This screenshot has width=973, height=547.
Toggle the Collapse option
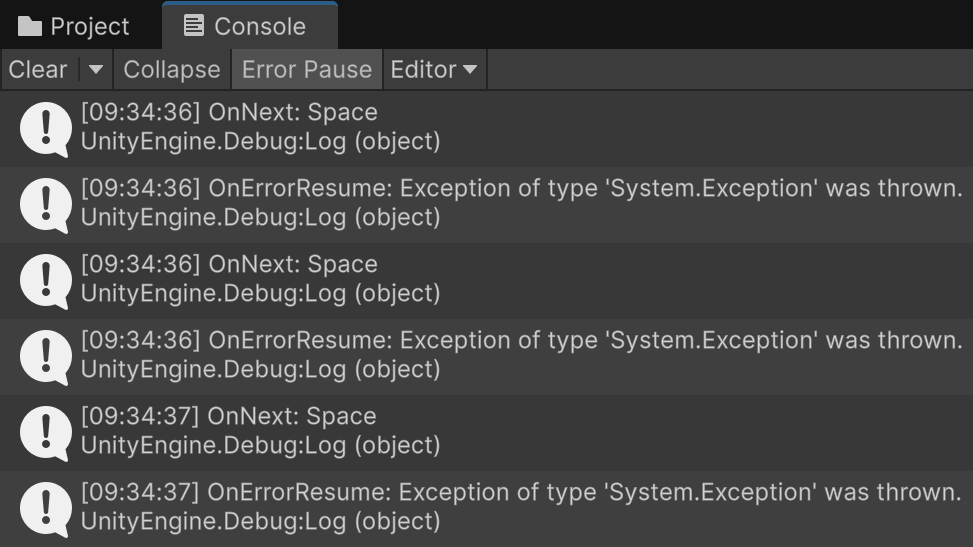click(x=171, y=70)
